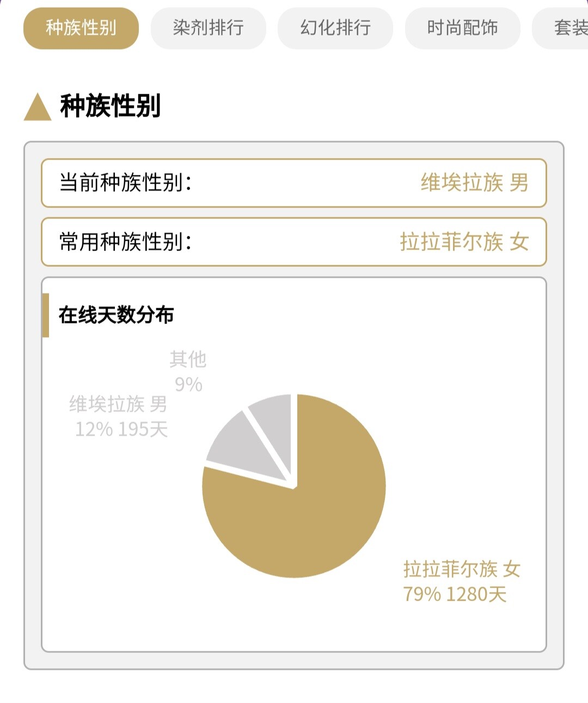Click the 维埃拉族 男 current value

click(475, 183)
